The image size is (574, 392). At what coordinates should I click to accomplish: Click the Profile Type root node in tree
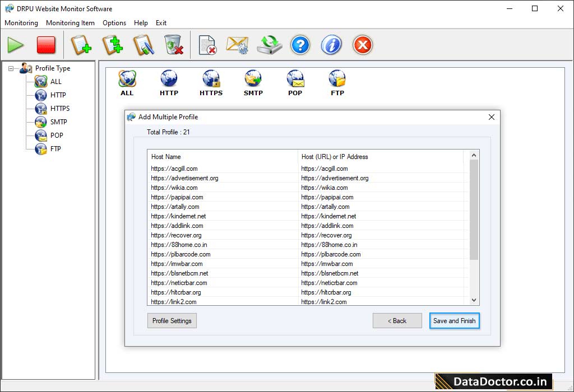(52, 68)
